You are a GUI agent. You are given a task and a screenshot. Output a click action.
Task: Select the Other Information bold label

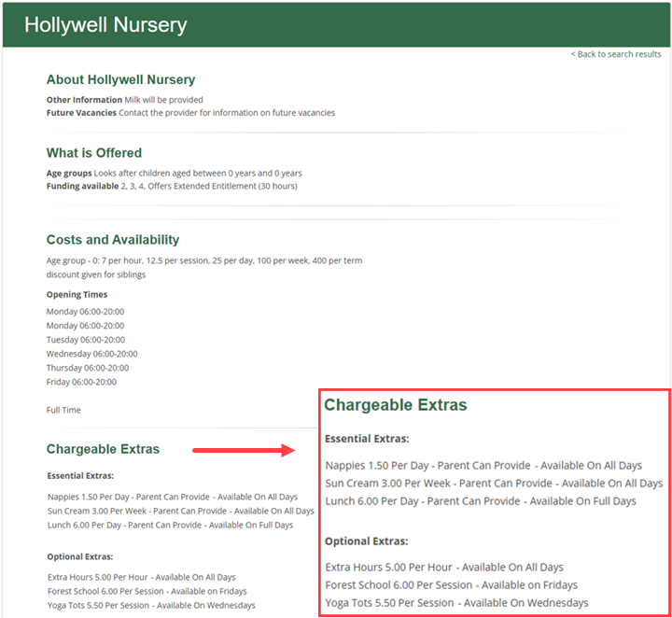pos(84,100)
